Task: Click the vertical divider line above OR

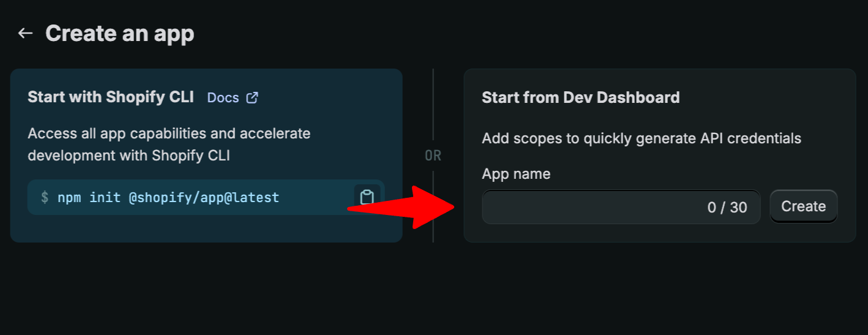Action: tap(433, 104)
